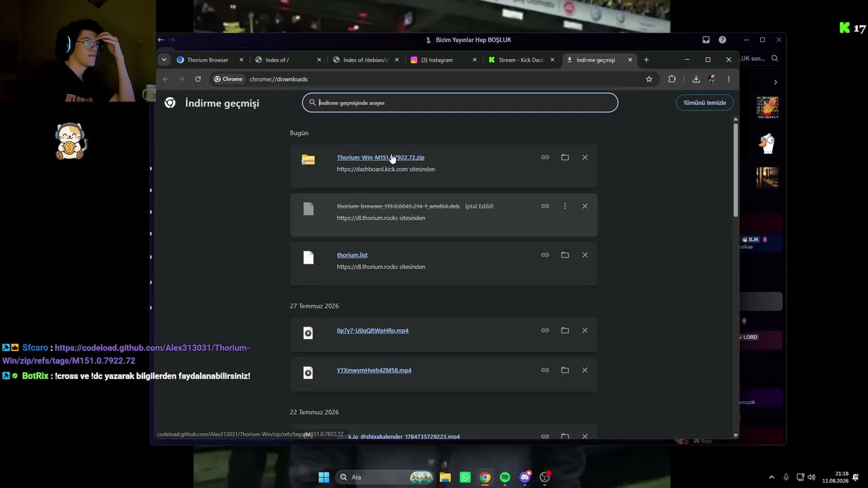Show YTXmwymHveh4ZM58.mp4 in folder
The width and height of the screenshot is (868, 488).
pos(565,370)
